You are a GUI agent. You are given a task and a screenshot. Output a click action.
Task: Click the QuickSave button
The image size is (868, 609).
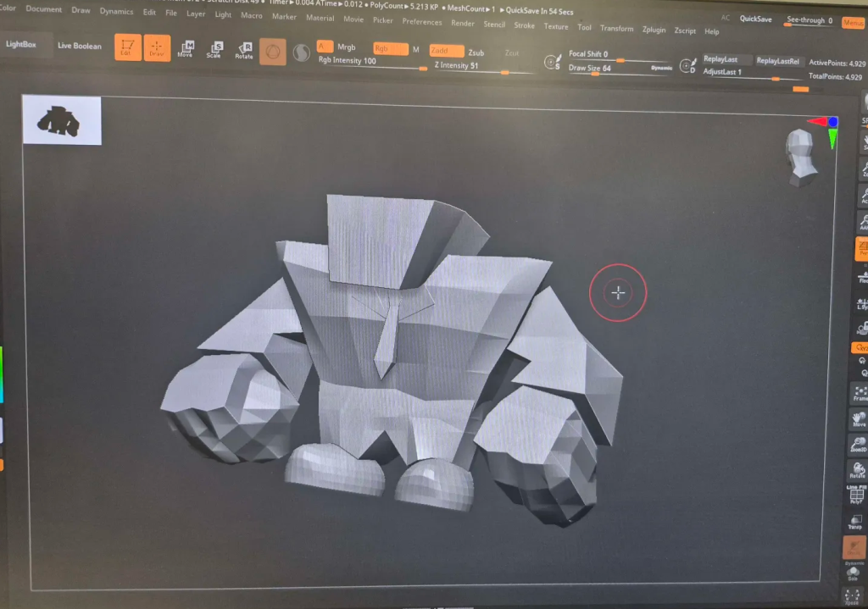point(755,19)
